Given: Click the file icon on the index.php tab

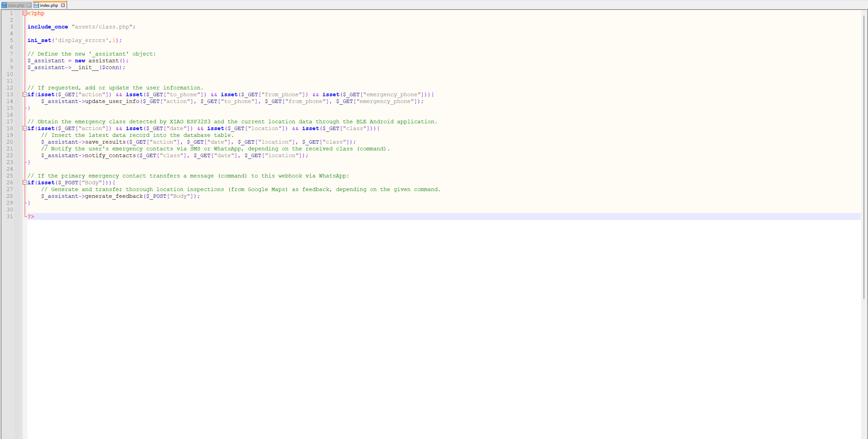Looking at the screenshot, I should (x=36, y=5).
